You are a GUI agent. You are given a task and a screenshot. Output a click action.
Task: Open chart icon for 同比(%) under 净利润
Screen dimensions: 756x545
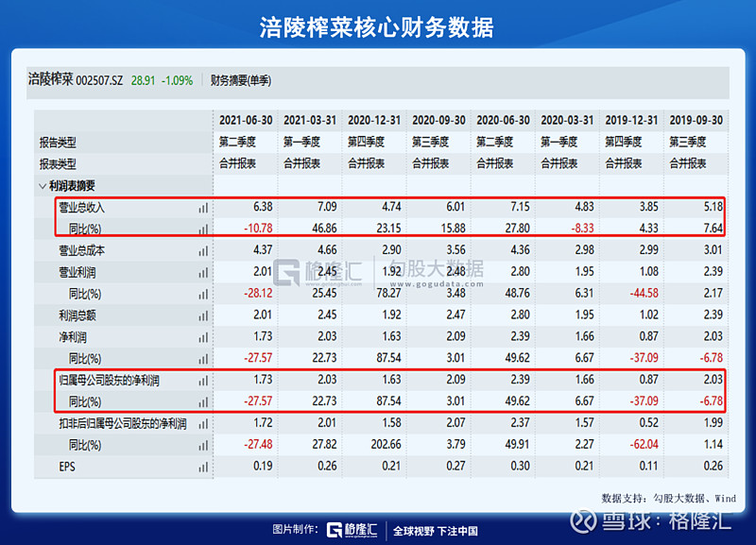[203, 359]
